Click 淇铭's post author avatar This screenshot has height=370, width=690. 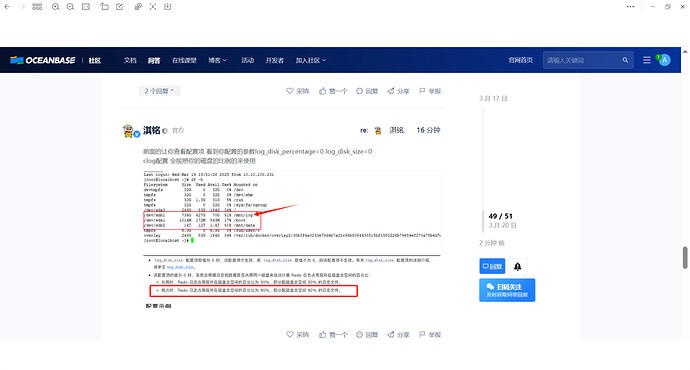coord(128,131)
